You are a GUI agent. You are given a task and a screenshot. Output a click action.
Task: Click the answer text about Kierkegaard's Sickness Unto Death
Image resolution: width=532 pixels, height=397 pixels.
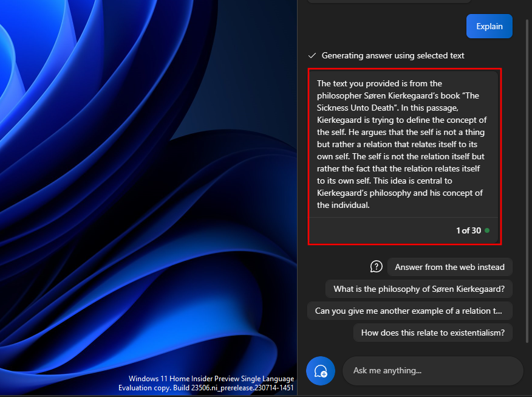401,144
